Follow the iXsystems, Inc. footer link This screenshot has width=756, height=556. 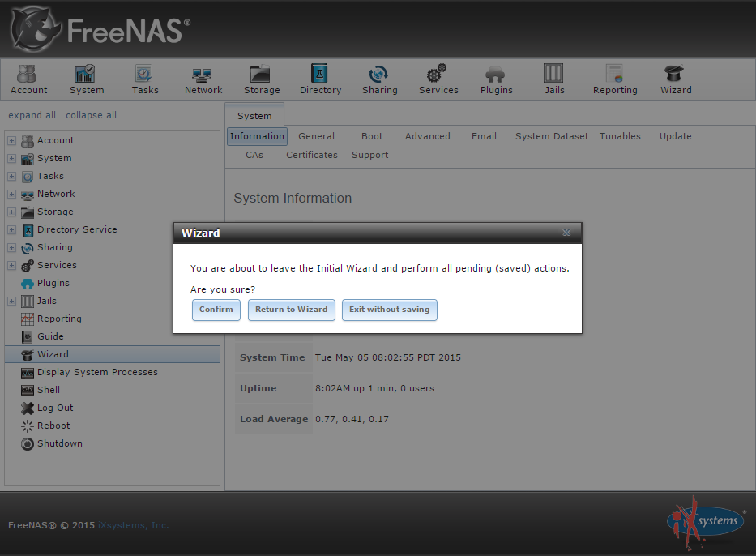pyautogui.click(x=134, y=525)
